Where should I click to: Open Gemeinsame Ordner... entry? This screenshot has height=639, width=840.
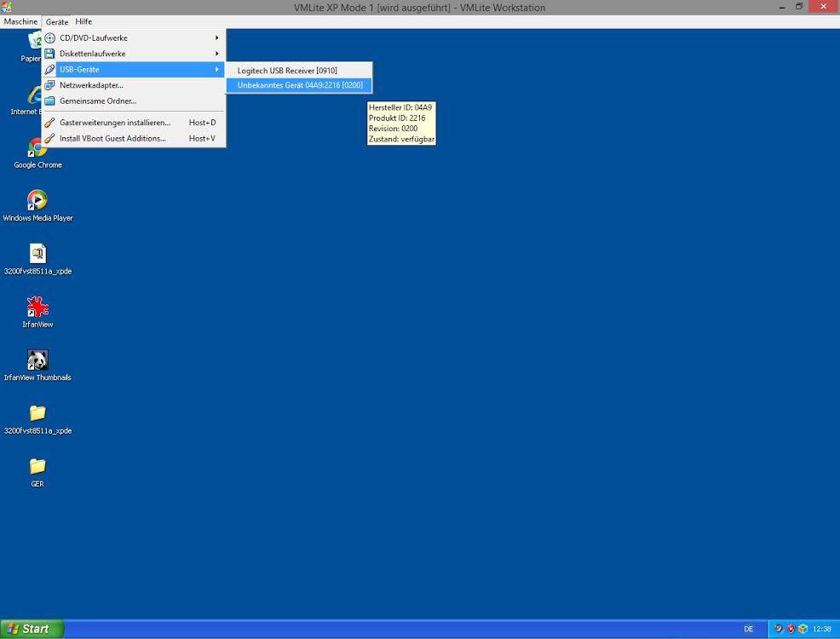pyautogui.click(x=133, y=101)
